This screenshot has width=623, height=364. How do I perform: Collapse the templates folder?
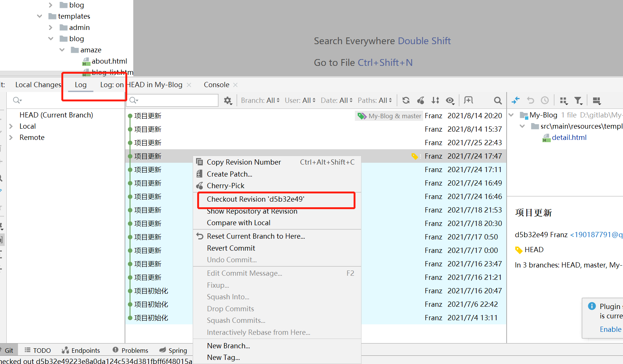coord(40,16)
